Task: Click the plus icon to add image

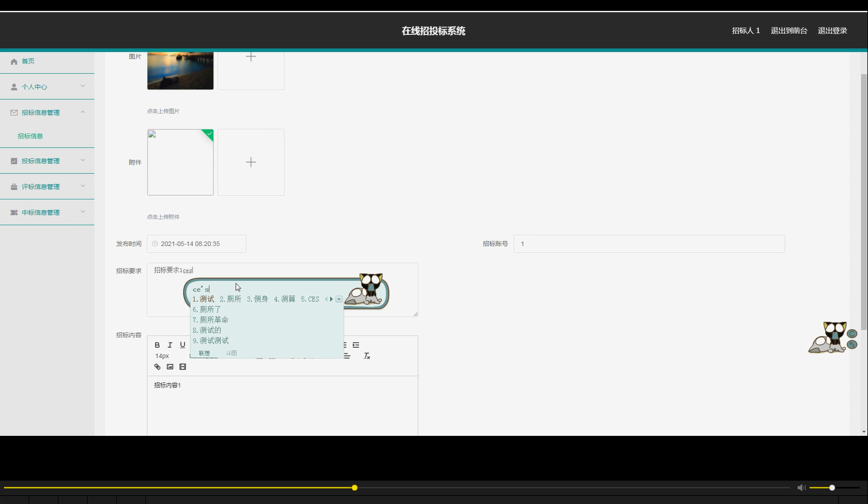Action: 251,57
